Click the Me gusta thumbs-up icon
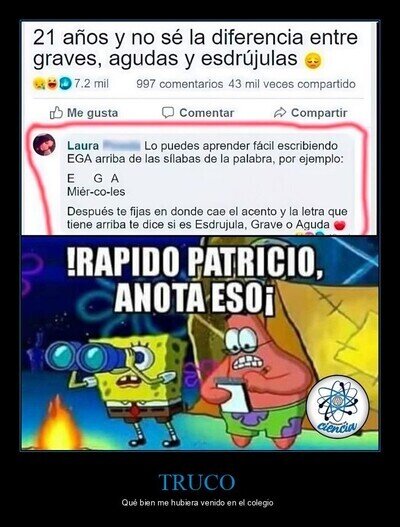The image size is (400, 527). click(56, 113)
